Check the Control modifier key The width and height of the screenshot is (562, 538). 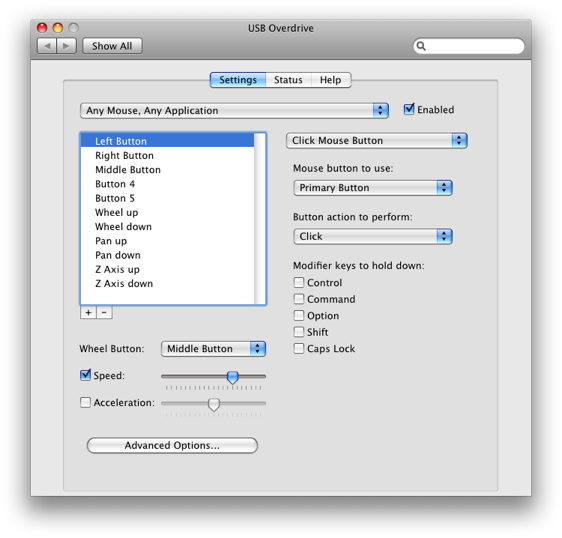tap(299, 282)
